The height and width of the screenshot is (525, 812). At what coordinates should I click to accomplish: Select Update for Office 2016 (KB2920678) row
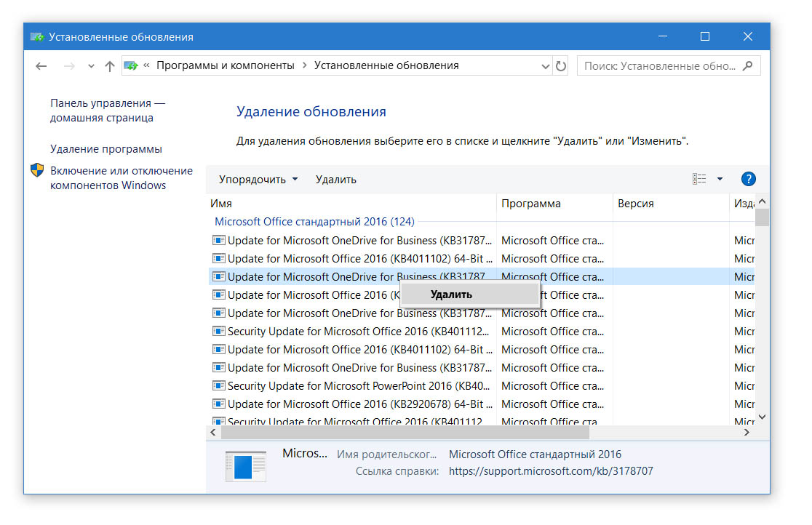tap(481, 404)
